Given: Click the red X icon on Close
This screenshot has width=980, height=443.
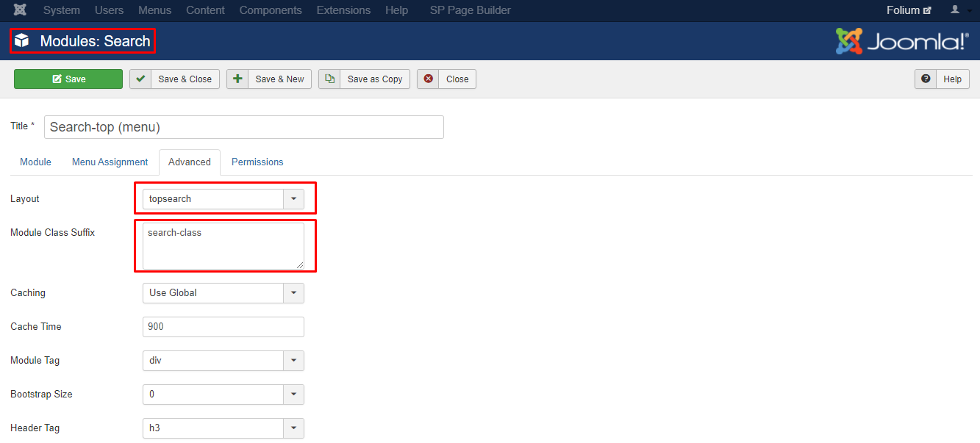Looking at the screenshot, I should [x=428, y=79].
